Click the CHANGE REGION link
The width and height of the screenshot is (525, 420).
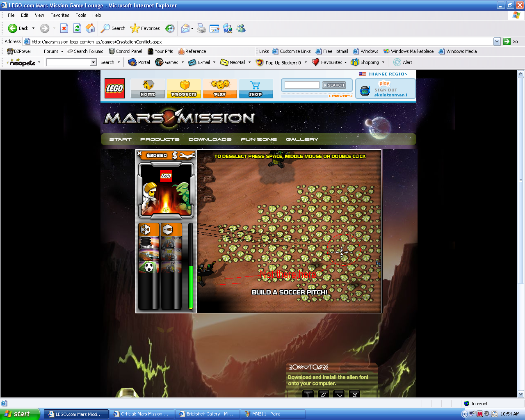coord(388,74)
